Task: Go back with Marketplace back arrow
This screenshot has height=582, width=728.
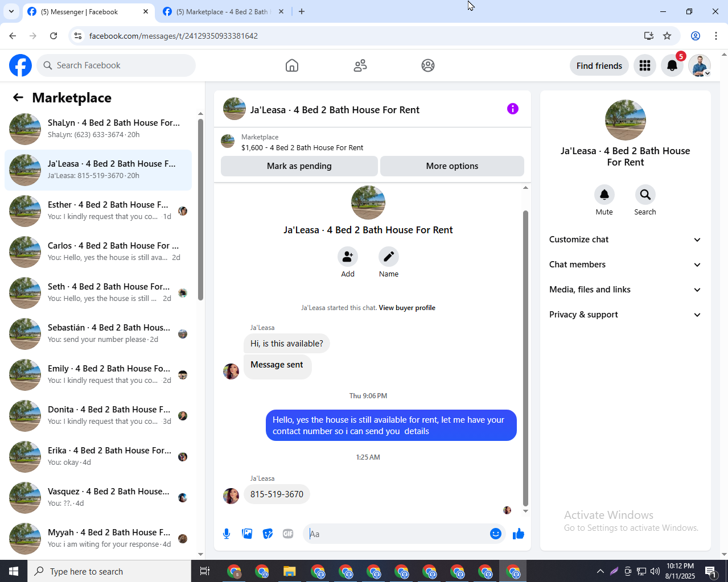Action: click(18, 98)
